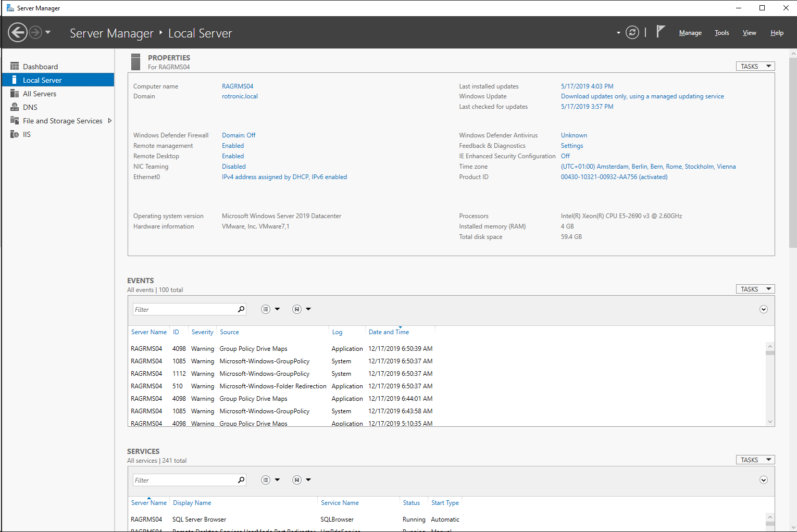Sort services by the Status column

tap(412, 503)
